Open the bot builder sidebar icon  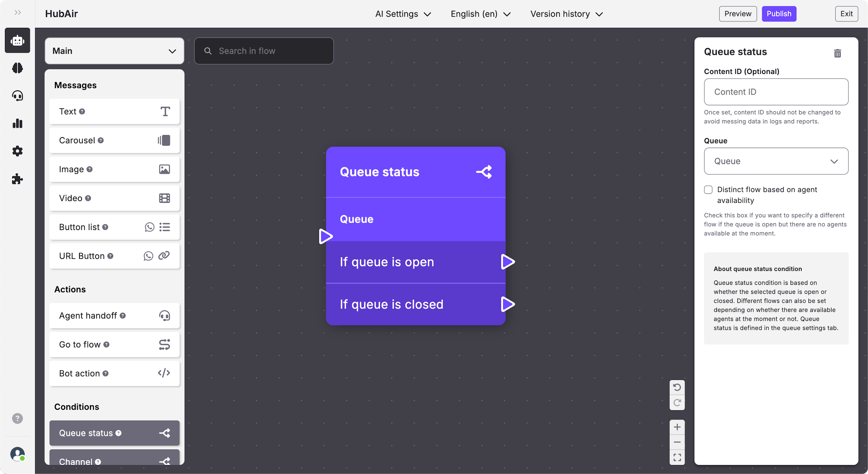coord(17,41)
